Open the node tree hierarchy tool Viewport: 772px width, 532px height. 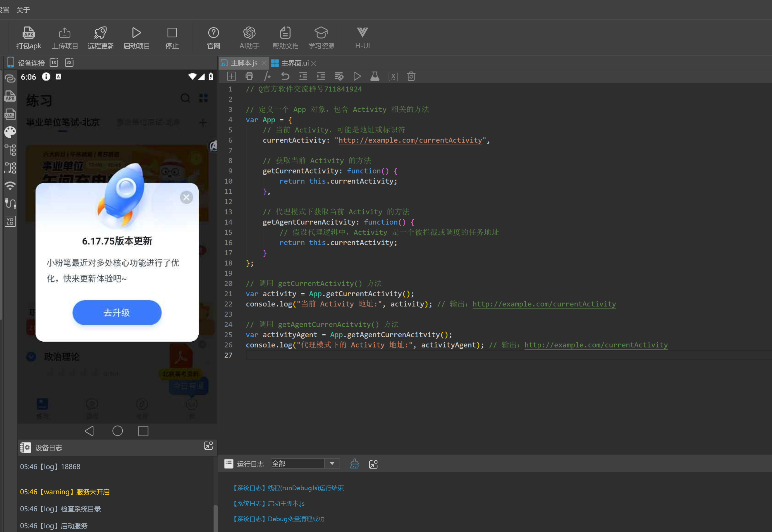click(x=10, y=150)
